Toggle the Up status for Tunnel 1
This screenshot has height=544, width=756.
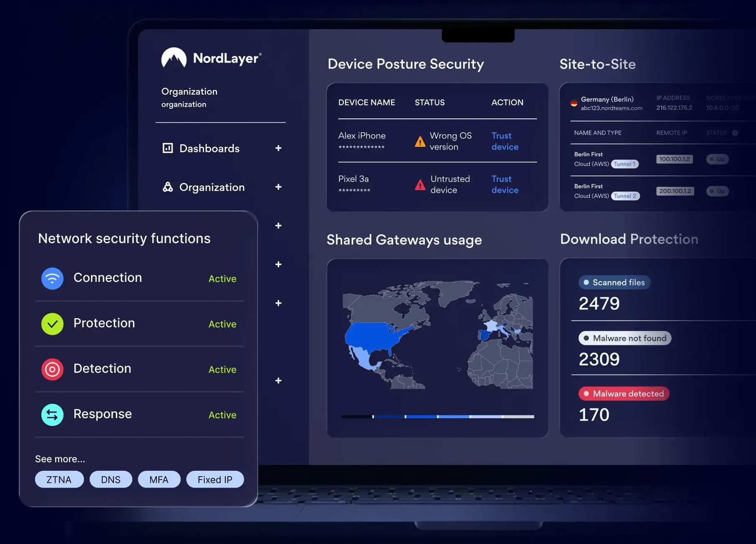tap(717, 159)
